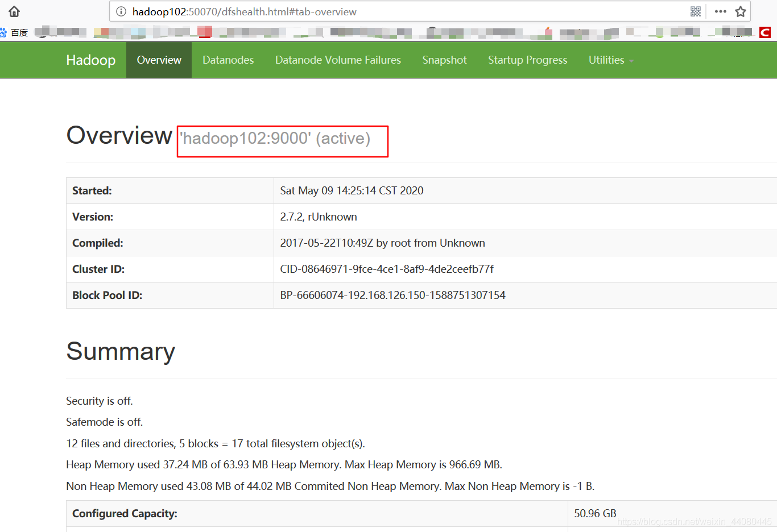Click the Version: row label
The image size is (777, 532).
tap(93, 217)
